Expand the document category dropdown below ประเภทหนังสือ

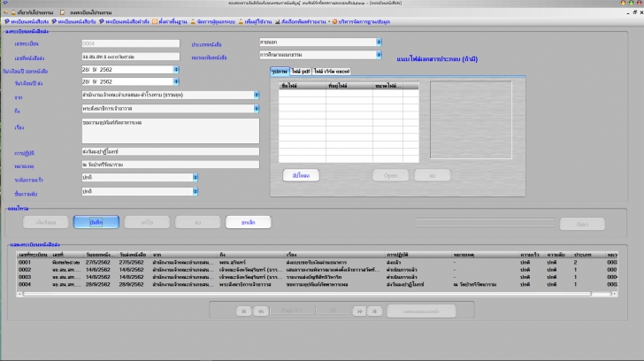coord(379,55)
